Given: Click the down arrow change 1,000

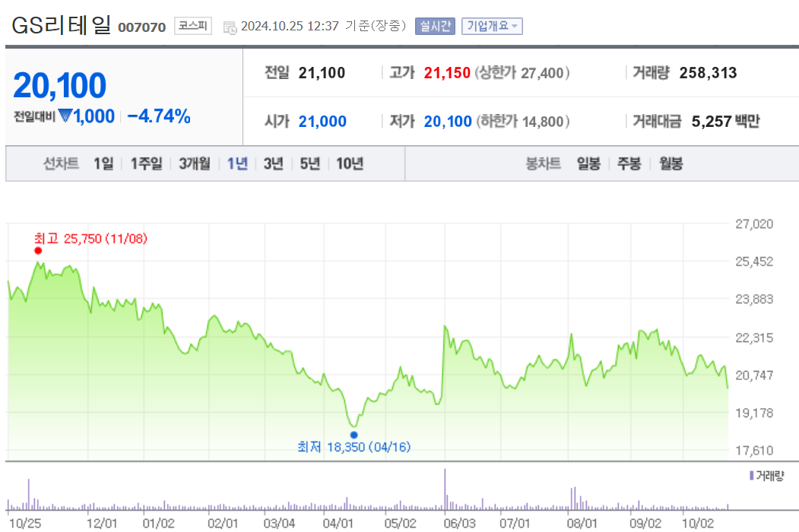Looking at the screenshot, I should coord(87,116).
